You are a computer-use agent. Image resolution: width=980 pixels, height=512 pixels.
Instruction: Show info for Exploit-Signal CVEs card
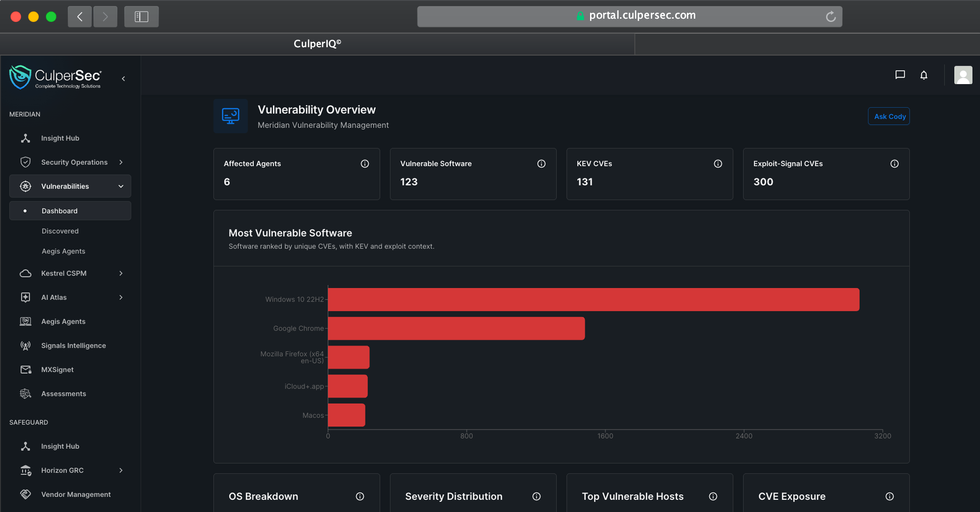click(894, 164)
